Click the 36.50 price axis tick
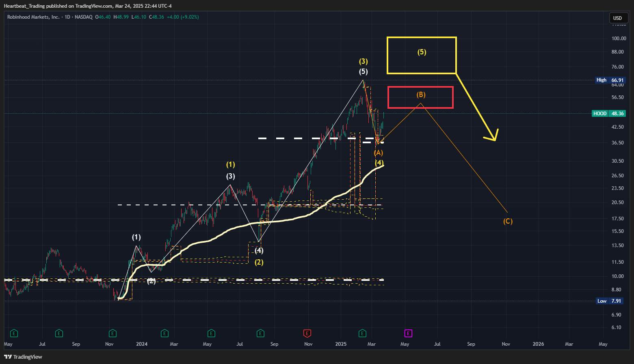The width and height of the screenshot is (634, 364). point(618,143)
